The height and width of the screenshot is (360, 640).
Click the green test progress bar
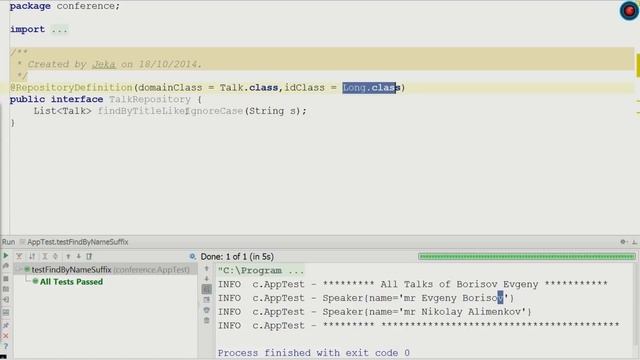[527, 256]
